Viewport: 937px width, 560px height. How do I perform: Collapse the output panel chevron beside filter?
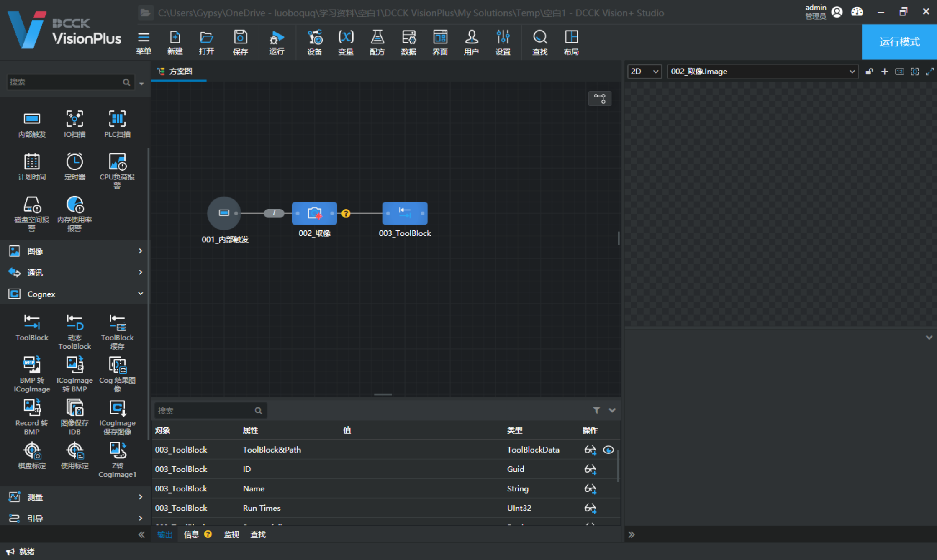click(x=612, y=410)
